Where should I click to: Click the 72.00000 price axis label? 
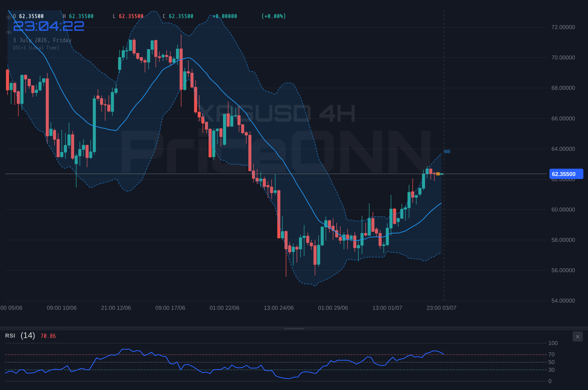tap(563, 27)
